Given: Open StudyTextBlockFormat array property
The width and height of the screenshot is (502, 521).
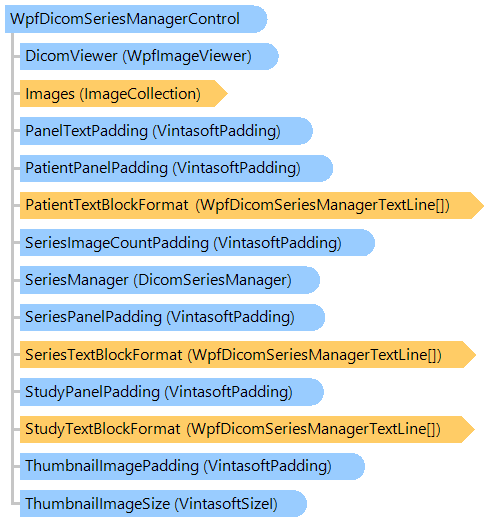Looking at the screenshot, I should 247,429.
